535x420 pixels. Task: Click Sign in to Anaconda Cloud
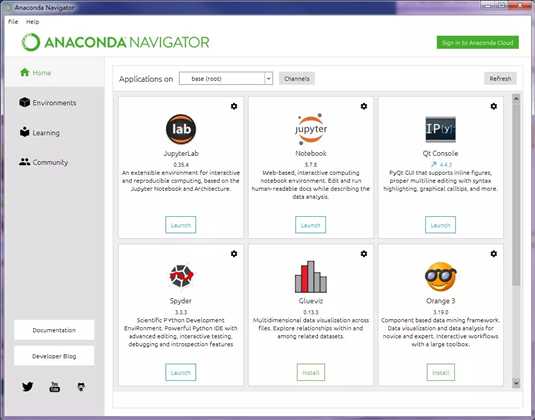pyautogui.click(x=478, y=43)
